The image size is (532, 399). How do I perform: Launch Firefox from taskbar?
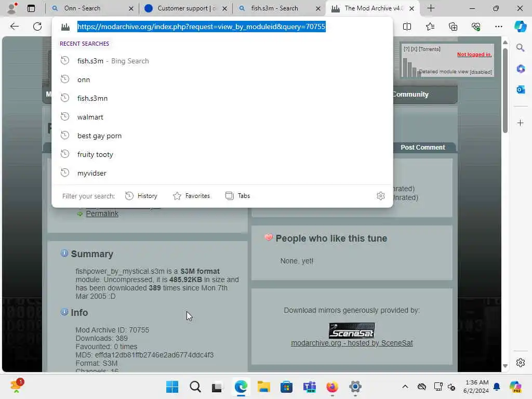(332, 387)
